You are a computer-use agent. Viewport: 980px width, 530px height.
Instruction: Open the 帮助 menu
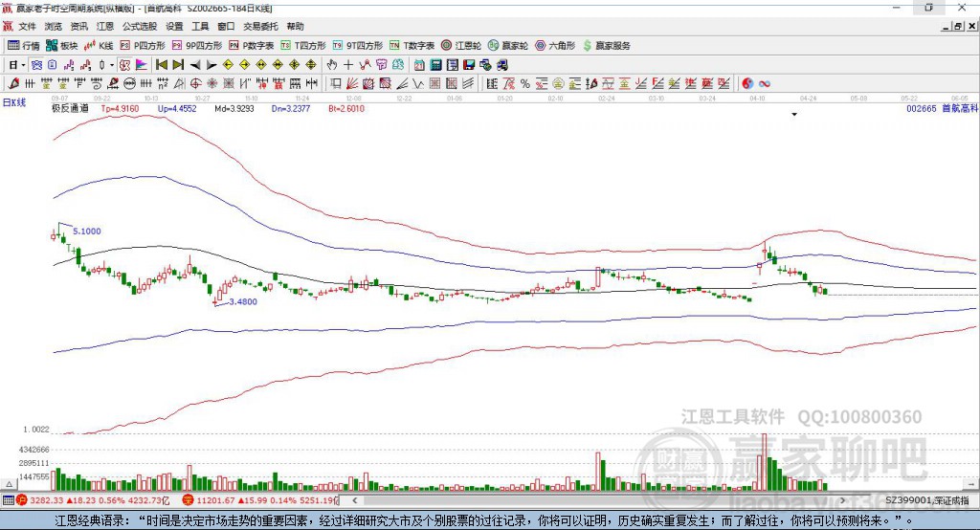pos(295,26)
